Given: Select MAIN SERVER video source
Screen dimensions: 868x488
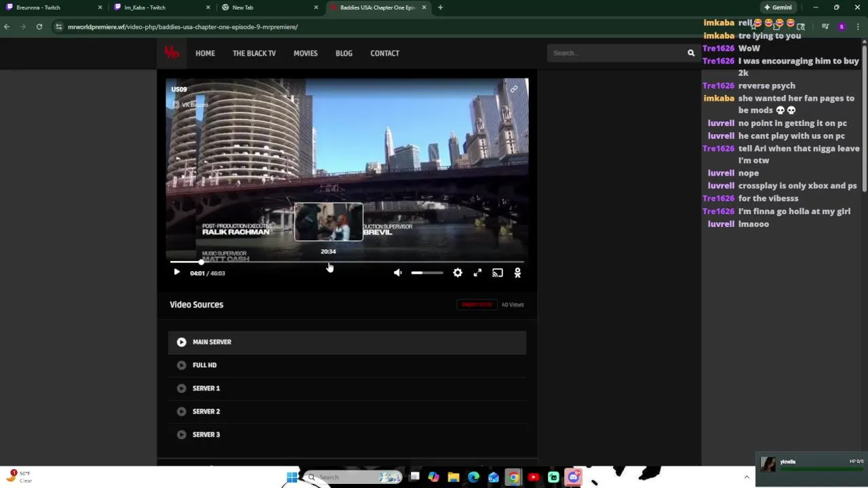Looking at the screenshot, I should (x=347, y=342).
